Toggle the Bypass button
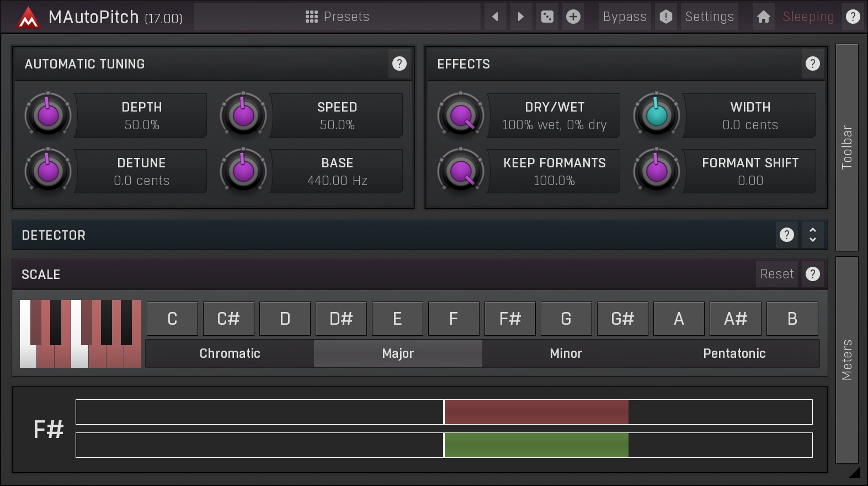This screenshot has width=868, height=486. click(x=624, y=17)
